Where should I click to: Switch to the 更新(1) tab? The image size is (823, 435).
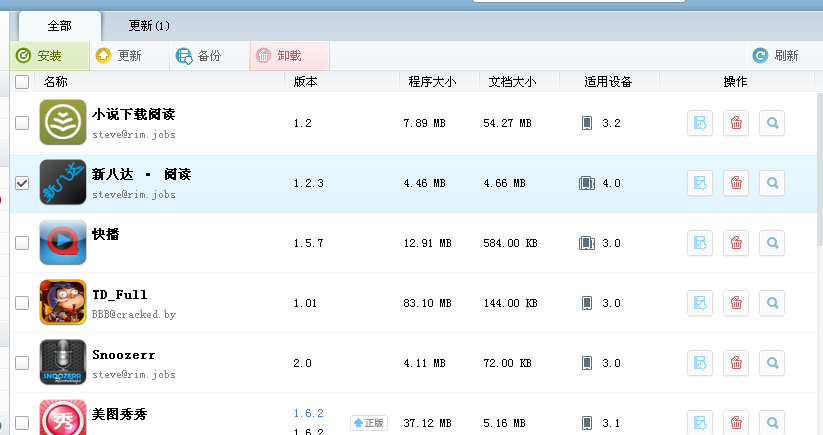coord(150,25)
